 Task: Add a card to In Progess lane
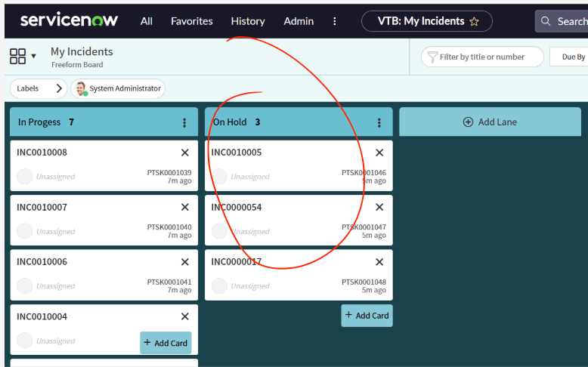(166, 343)
